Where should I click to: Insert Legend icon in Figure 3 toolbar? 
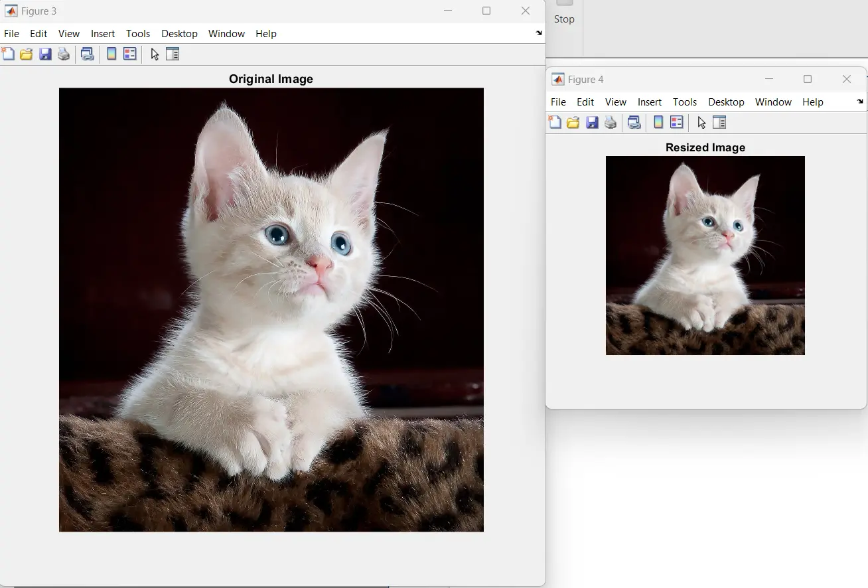tap(130, 54)
